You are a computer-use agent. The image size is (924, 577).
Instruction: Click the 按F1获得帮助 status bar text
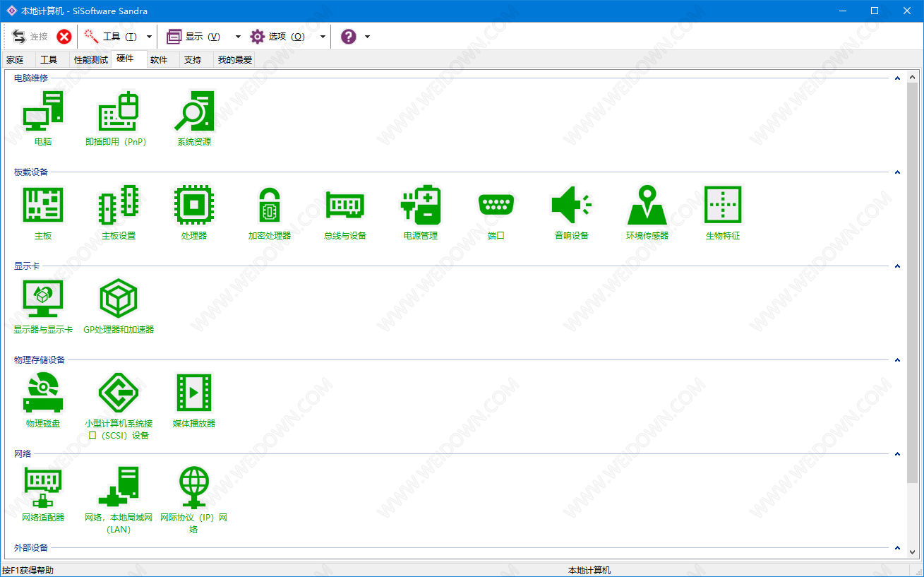click(28, 570)
